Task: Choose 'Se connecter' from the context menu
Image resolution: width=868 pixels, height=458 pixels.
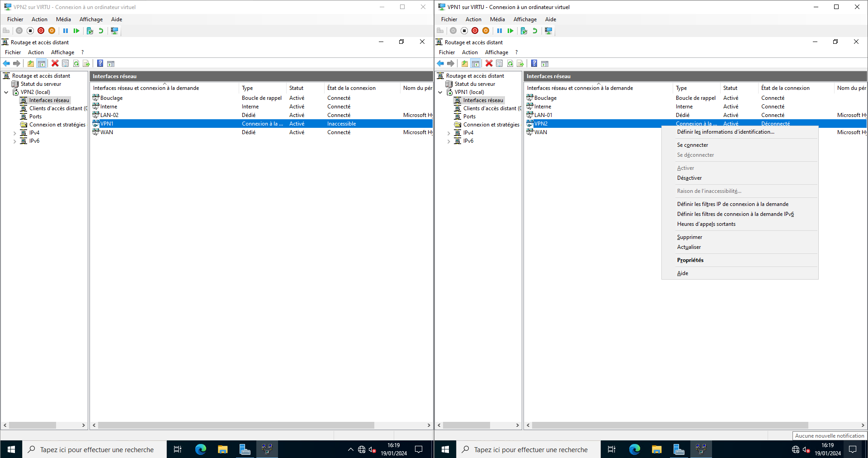Action: (x=692, y=145)
